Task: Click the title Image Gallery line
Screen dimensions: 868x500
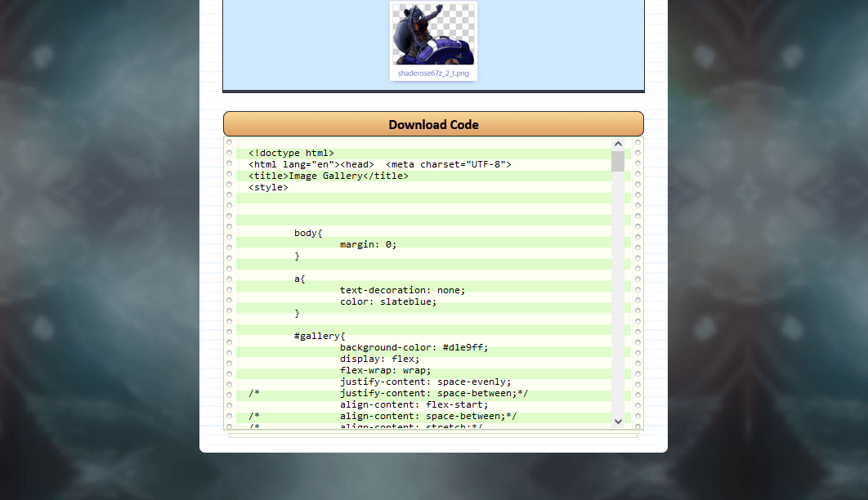Action: 328,176
